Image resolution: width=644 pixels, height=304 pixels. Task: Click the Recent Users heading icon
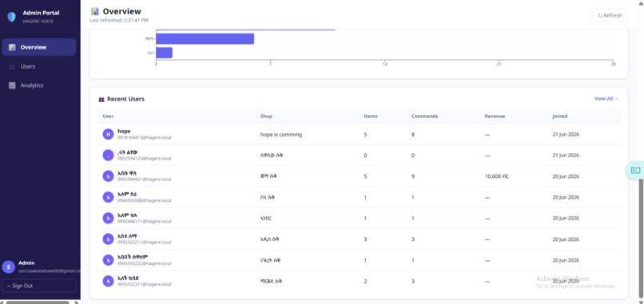coord(101,99)
